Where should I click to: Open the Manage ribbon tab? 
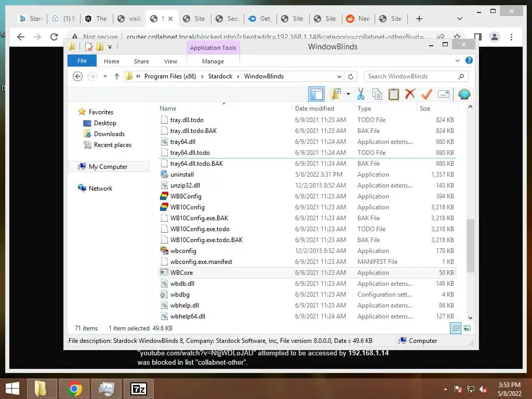[213, 61]
